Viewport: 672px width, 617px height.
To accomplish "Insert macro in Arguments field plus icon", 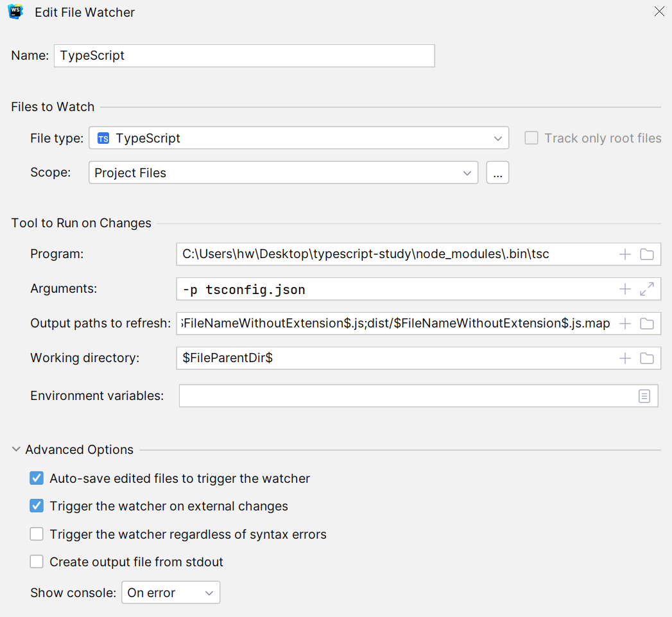I will tap(625, 289).
